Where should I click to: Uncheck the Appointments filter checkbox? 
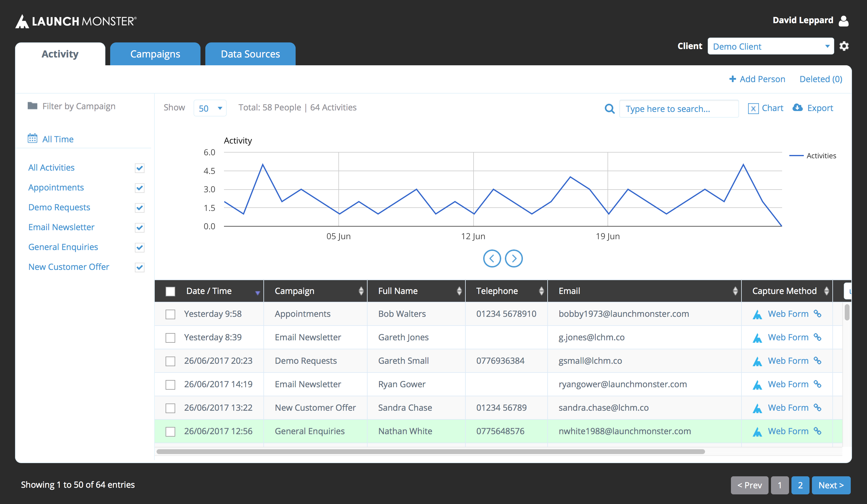click(x=139, y=188)
